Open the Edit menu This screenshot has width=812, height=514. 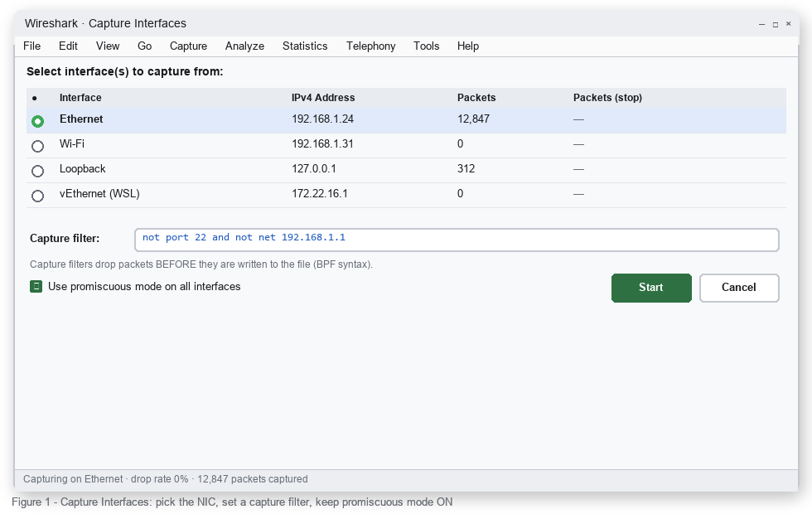[68, 46]
